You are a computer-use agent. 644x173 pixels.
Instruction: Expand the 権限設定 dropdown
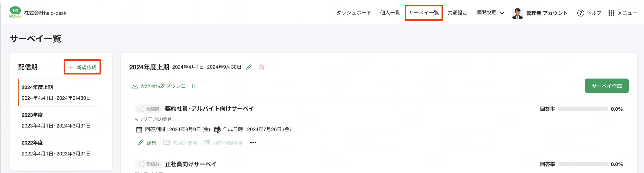pos(489,13)
